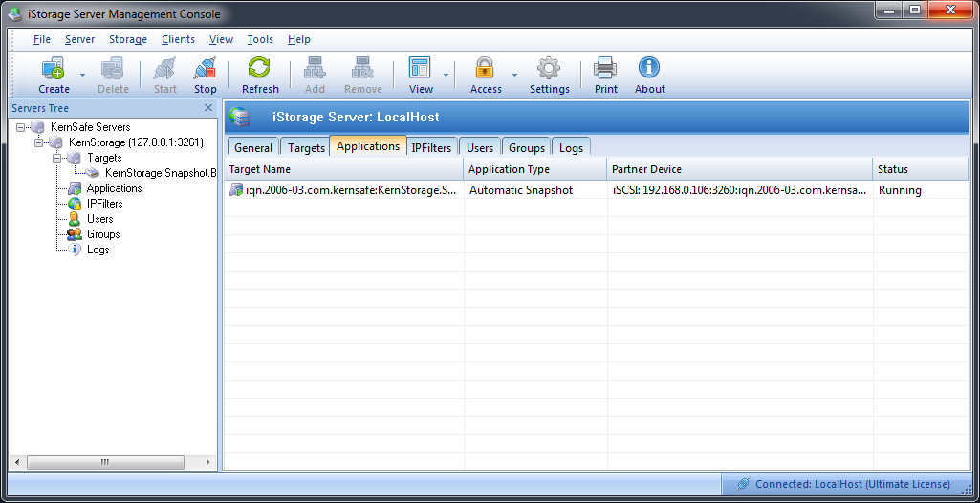Click the Applications tree node icon
This screenshot has width=980, height=503.
click(x=75, y=188)
